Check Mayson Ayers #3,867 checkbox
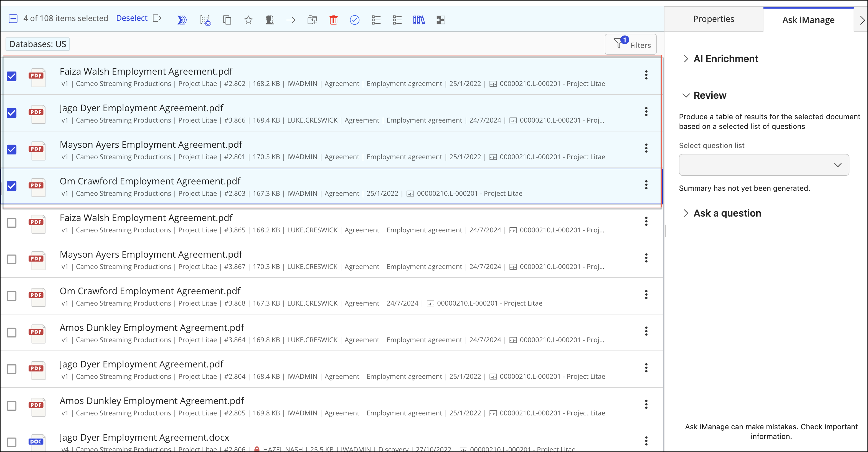This screenshot has height=452, width=868. (x=12, y=260)
